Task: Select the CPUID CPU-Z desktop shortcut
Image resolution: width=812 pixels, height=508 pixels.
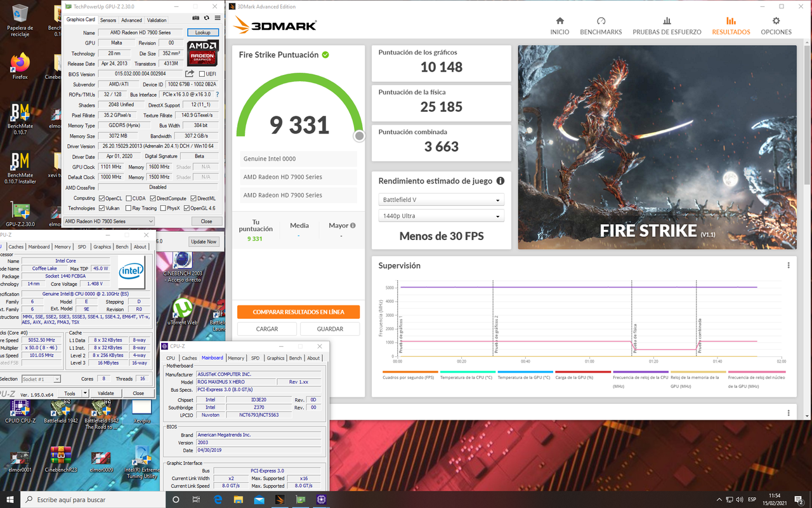Action: tap(20, 411)
